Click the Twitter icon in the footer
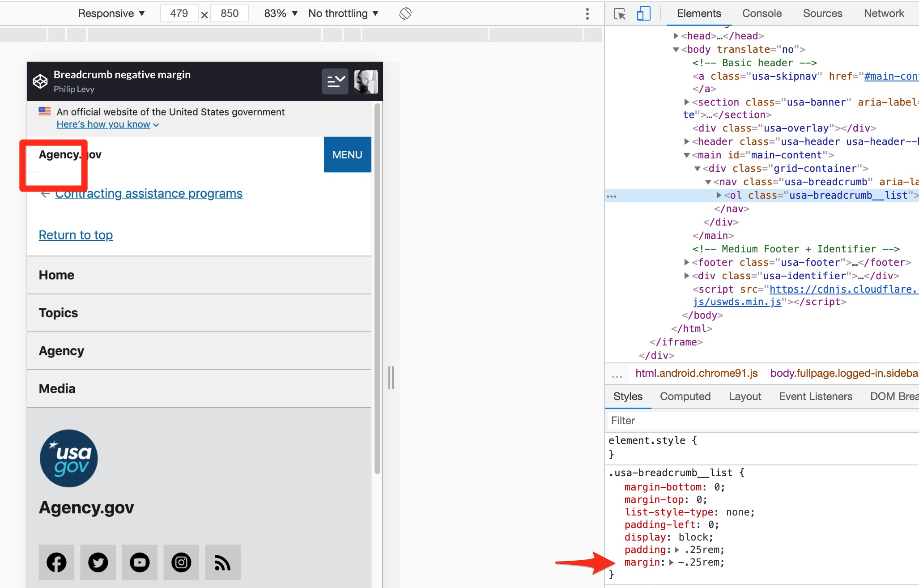This screenshot has height=588, width=919. (x=98, y=562)
